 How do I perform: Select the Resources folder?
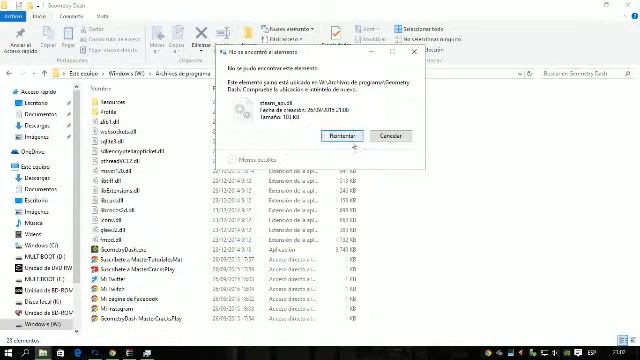point(109,102)
